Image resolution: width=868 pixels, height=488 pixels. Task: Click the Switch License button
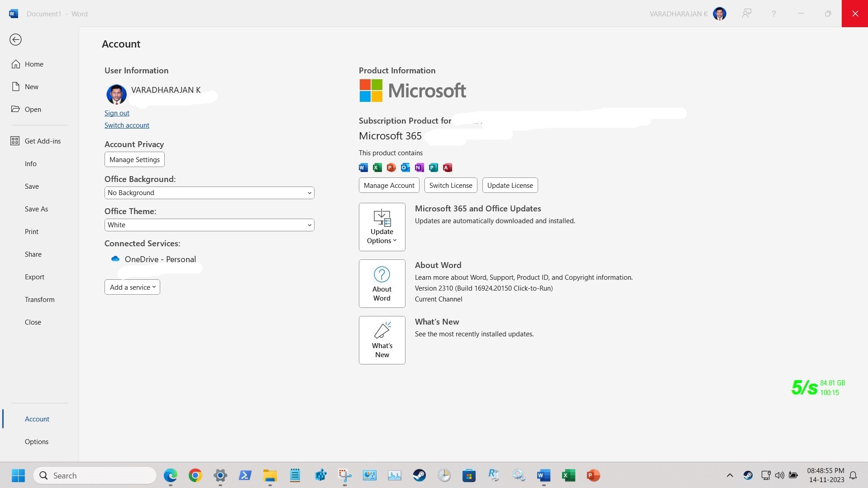coord(451,186)
